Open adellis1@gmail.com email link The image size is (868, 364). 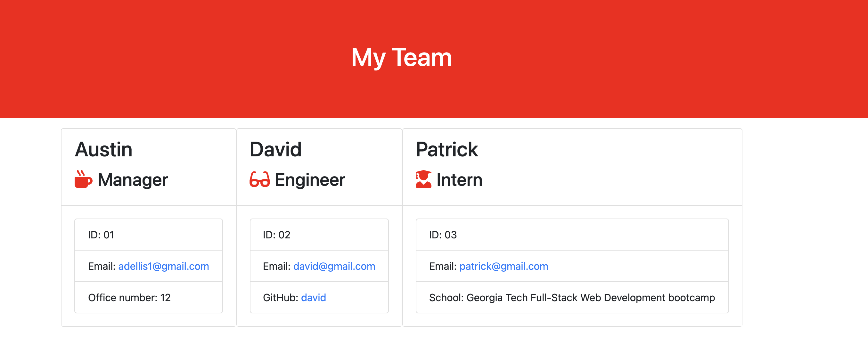pyautogui.click(x=163, y=266)
